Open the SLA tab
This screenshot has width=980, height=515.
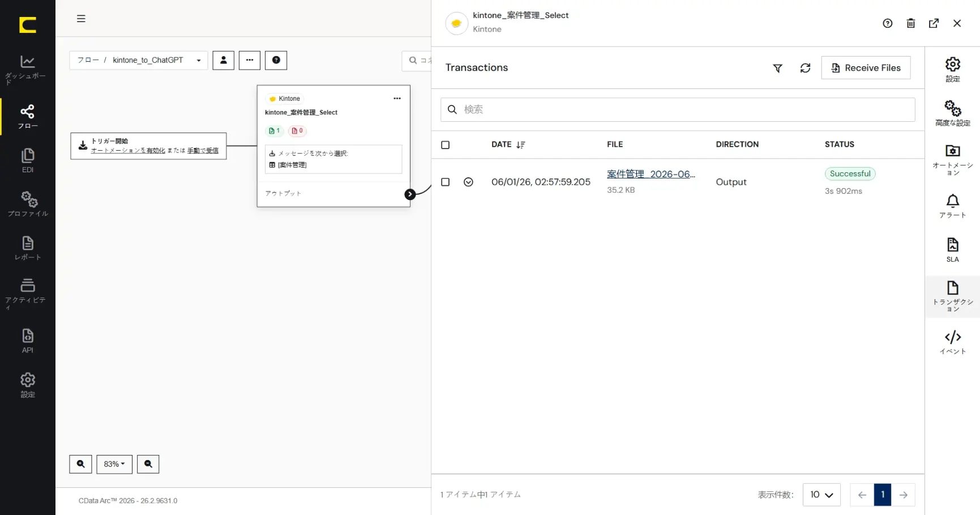click(x=953, y=250)
